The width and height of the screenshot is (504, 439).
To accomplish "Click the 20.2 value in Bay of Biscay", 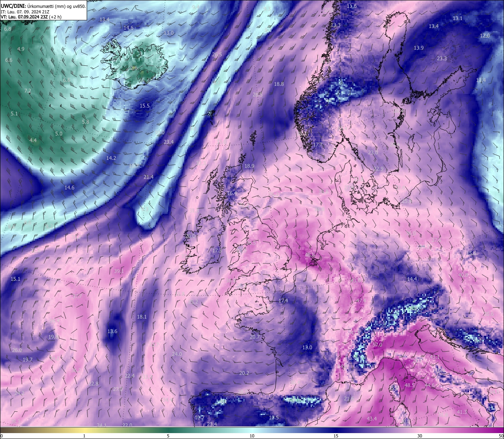I will click(x=244, y=373).
